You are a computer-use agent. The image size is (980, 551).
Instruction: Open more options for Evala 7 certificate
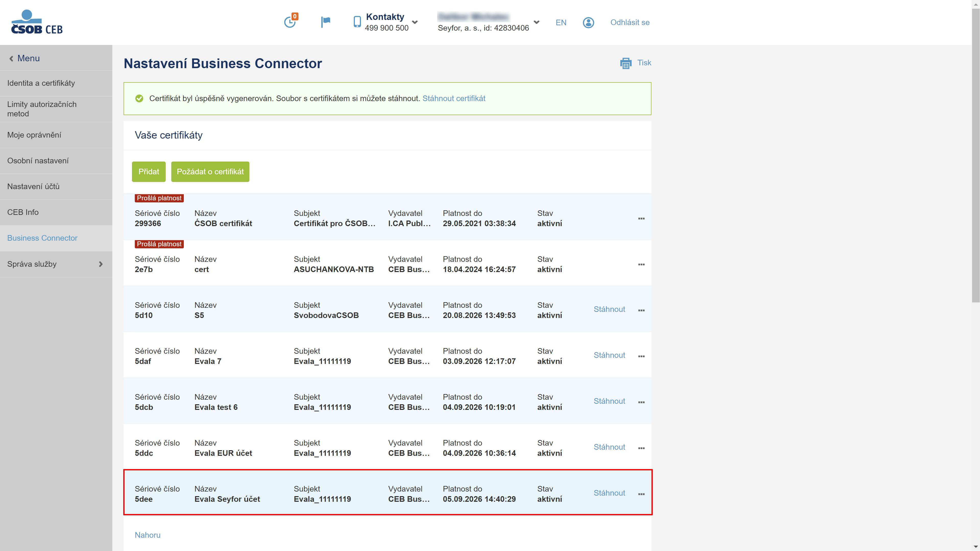641,357
